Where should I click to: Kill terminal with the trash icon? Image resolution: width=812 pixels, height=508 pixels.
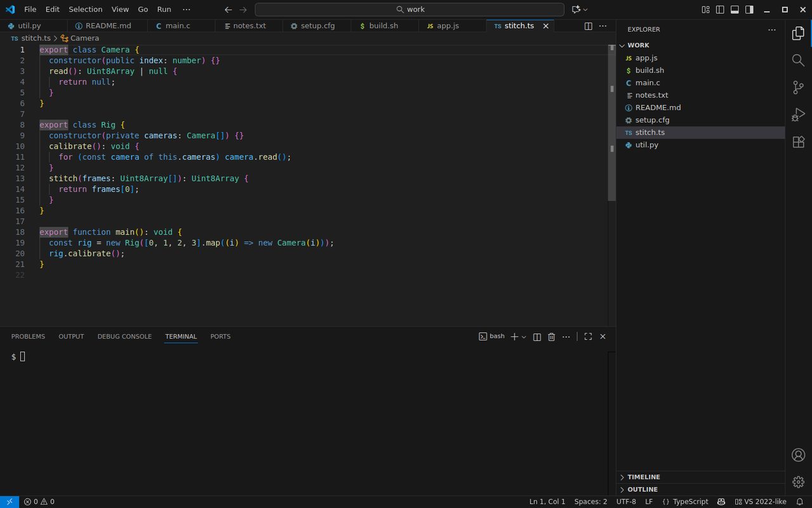[551, 337]
